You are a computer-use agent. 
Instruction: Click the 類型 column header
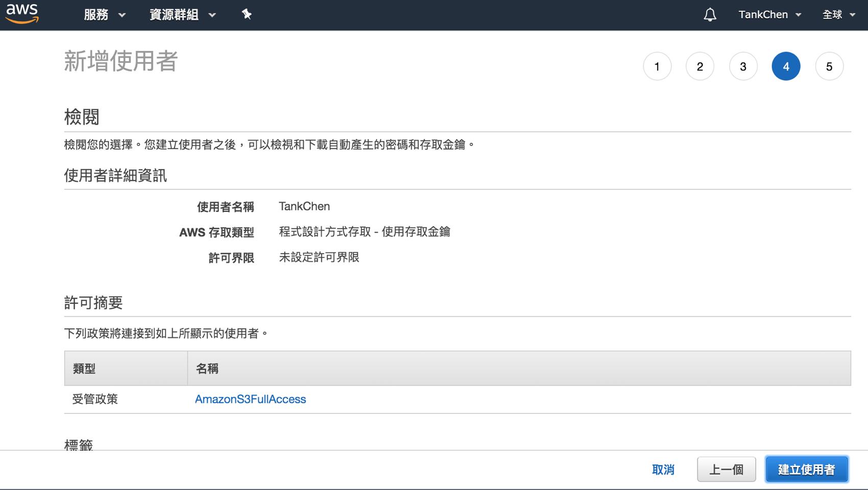[x=126, y=368]
